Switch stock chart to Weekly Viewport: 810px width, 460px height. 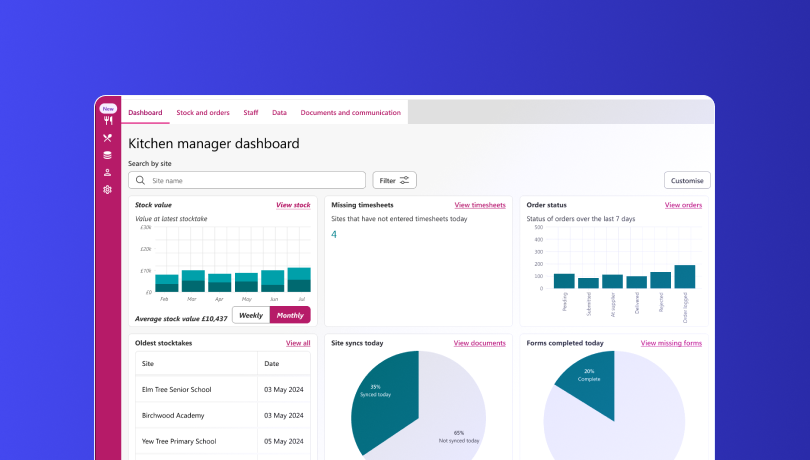[x=251, y=315]
